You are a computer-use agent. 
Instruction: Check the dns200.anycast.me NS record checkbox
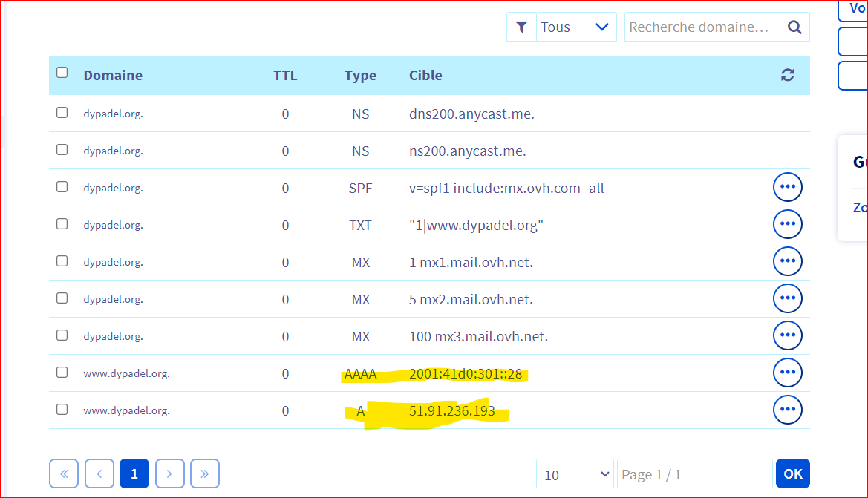tap(62, 113)
